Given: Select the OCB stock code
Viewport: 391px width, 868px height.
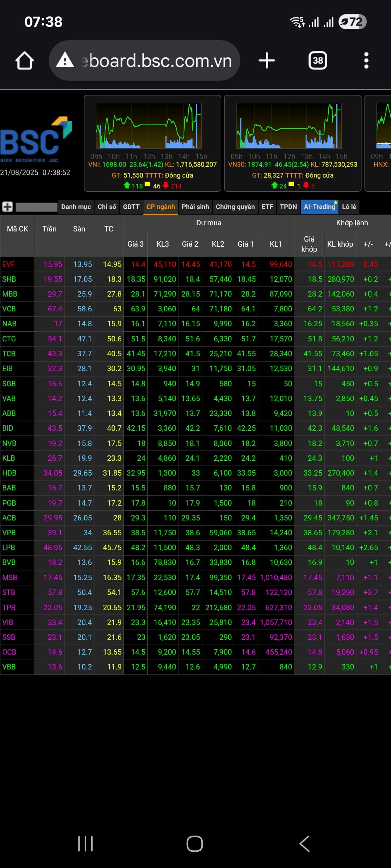Looking at the screenshot, I should coord(9,652).
